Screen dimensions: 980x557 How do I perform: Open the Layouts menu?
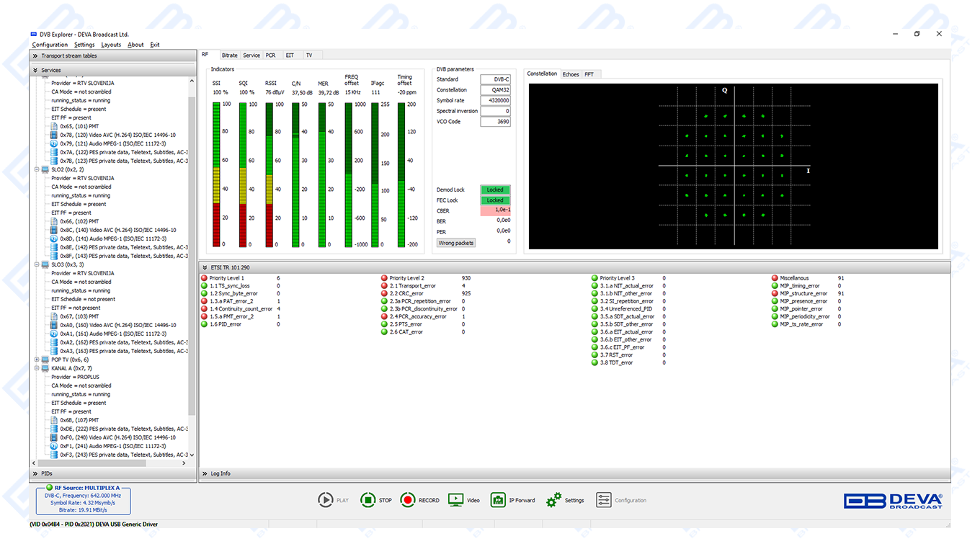point(111,45)
